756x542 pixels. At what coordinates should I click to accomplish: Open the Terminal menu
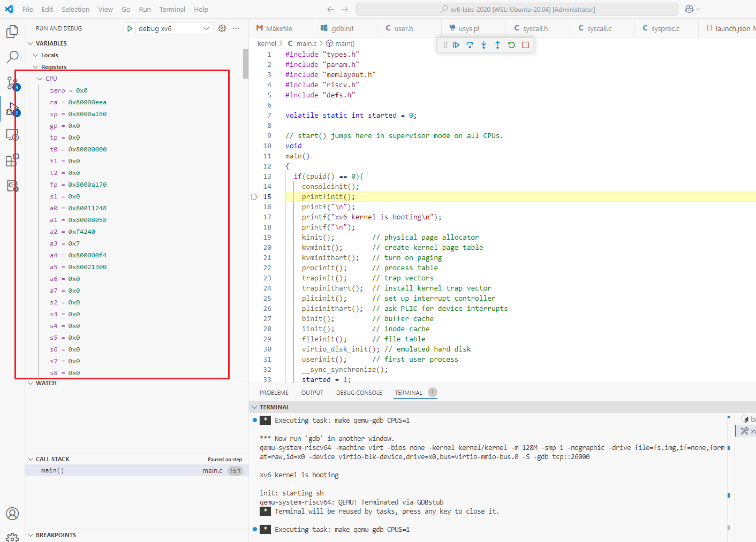(x=172, y=9)
